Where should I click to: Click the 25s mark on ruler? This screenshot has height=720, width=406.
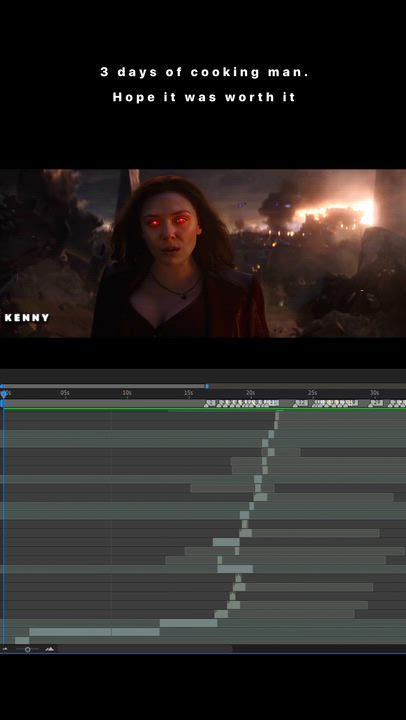[x=313, y=393]
